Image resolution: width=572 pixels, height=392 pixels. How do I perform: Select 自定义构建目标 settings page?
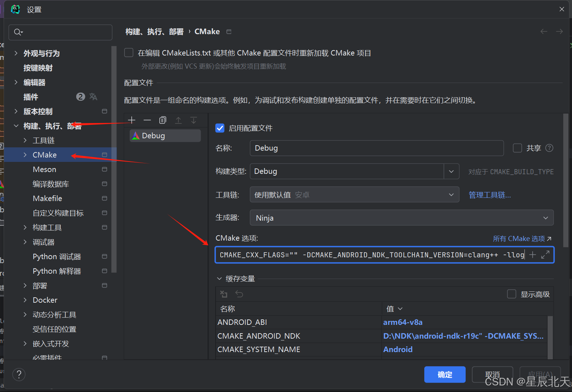[x=58, y=213]
